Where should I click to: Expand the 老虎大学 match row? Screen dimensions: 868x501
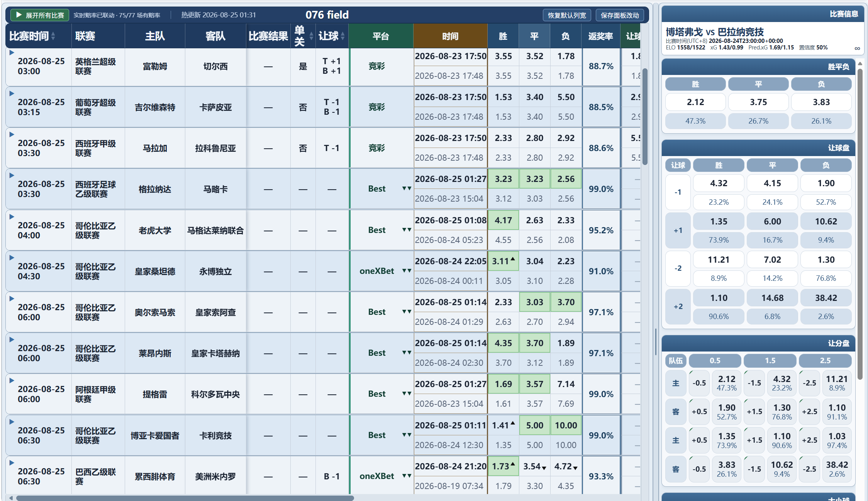pyautogui.click(x=12, y=217)
